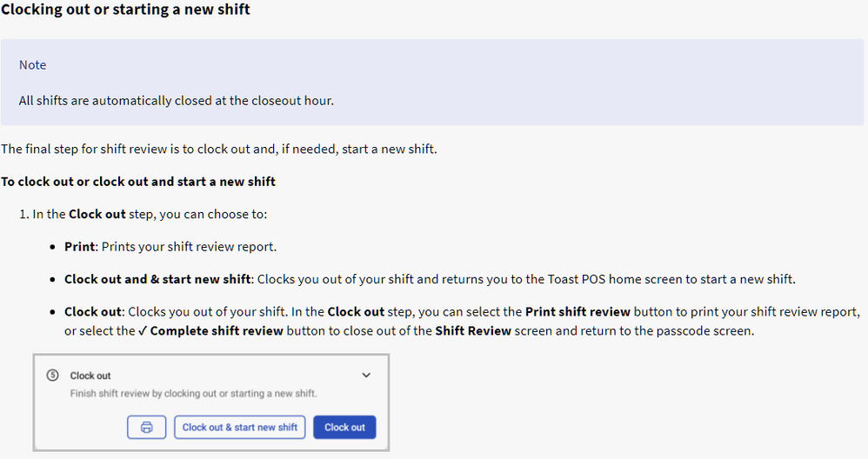
Task: Click the To clock out subheading
Action: [x=138, y=182]
